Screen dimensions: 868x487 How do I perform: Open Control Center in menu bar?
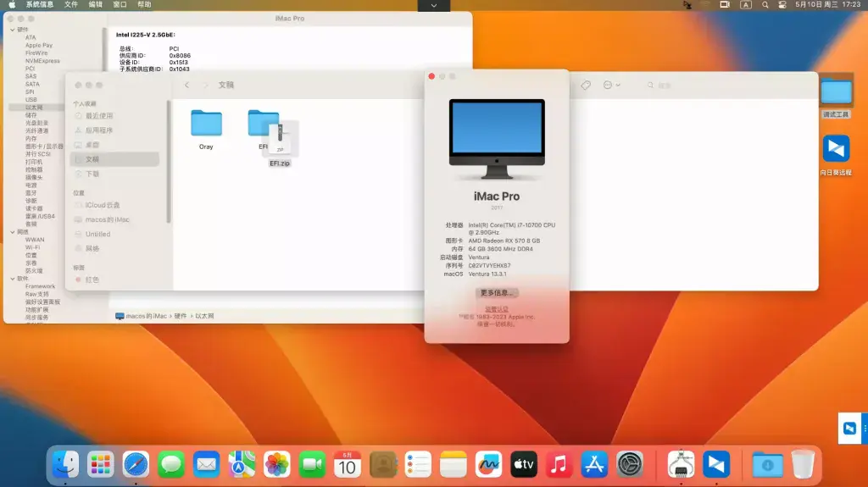pyautogui.click(x=782, y=4)
